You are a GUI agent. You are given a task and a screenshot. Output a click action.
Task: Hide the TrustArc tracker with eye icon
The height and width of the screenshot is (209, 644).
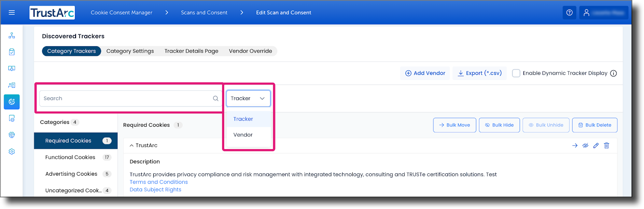[585, 145]
